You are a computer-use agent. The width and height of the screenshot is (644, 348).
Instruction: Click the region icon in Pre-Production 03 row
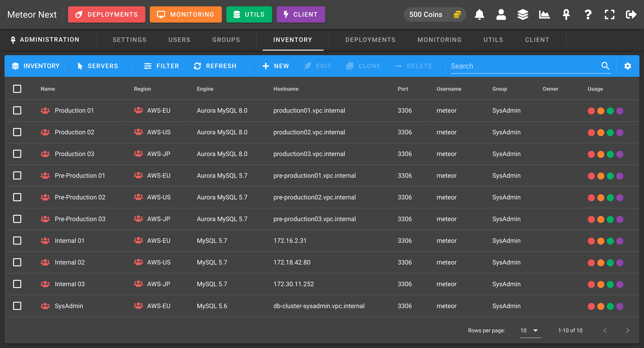(x=138, y=219)
